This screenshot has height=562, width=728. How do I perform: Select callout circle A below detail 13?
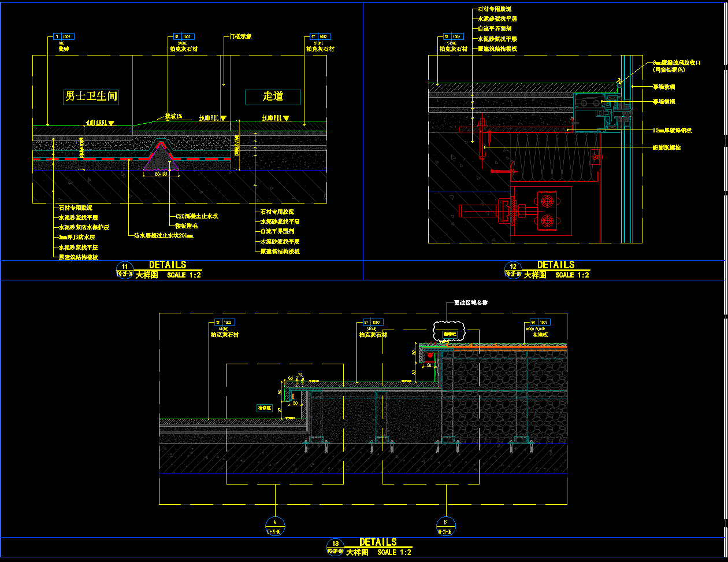[275, 524]
